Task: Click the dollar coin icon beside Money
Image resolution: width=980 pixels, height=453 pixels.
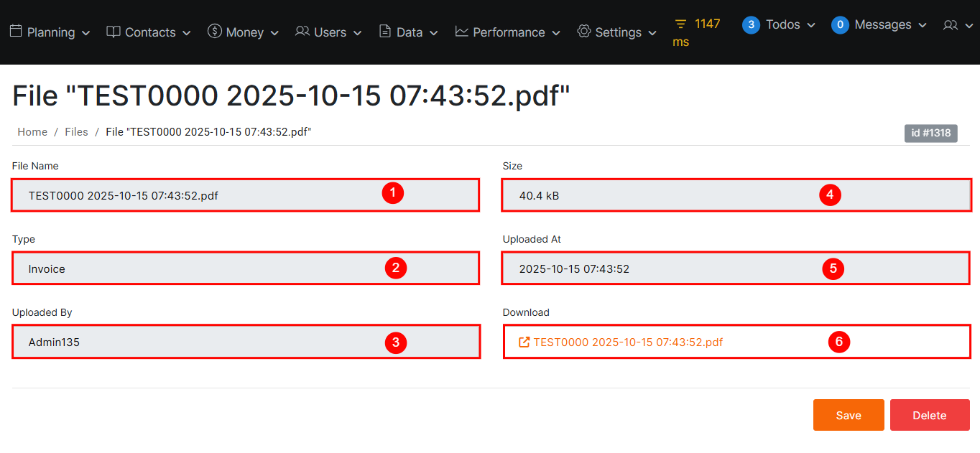Action: (x=214, y=31)
